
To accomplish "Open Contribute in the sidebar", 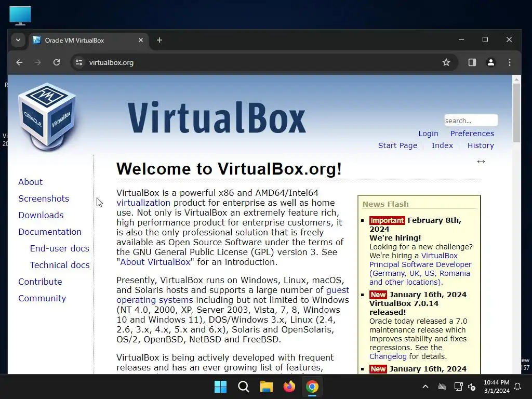I will (40, 282).
